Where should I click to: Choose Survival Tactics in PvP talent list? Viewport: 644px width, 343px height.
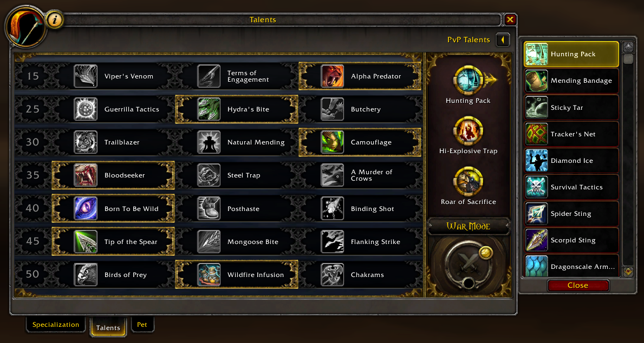tap(572, 187)
